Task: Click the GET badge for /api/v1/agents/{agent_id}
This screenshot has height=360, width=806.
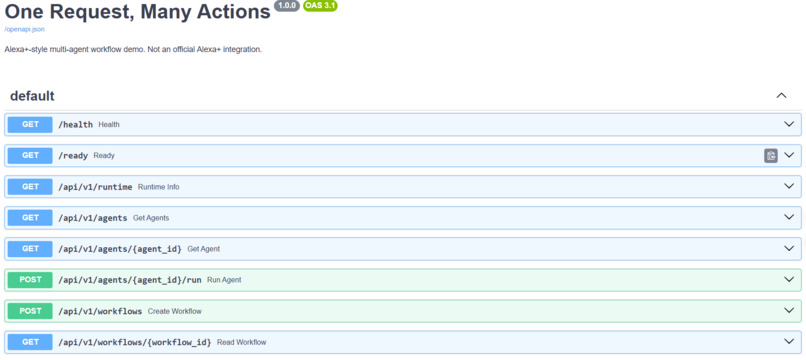Action: [x=30, y=248]
